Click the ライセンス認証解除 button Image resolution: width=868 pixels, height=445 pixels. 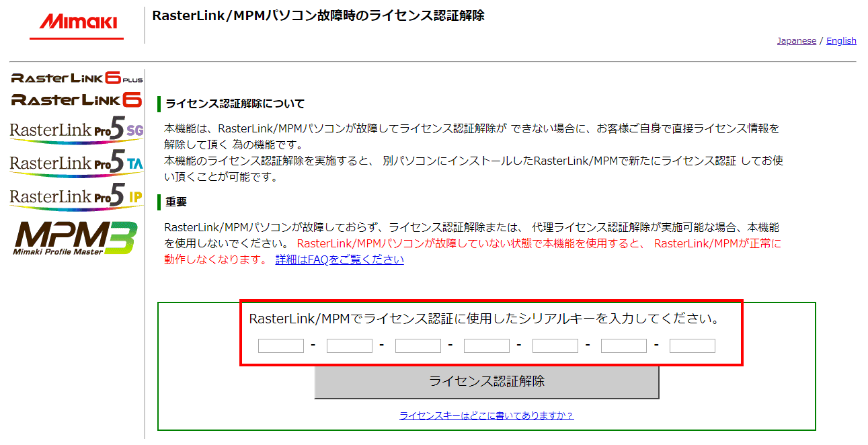[487, 382]
